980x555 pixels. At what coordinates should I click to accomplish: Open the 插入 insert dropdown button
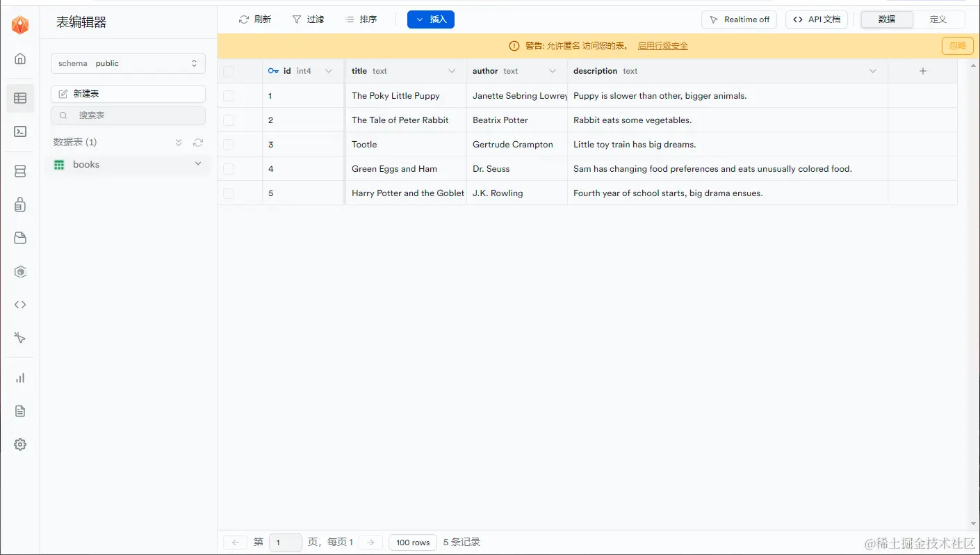pos(431,19)
